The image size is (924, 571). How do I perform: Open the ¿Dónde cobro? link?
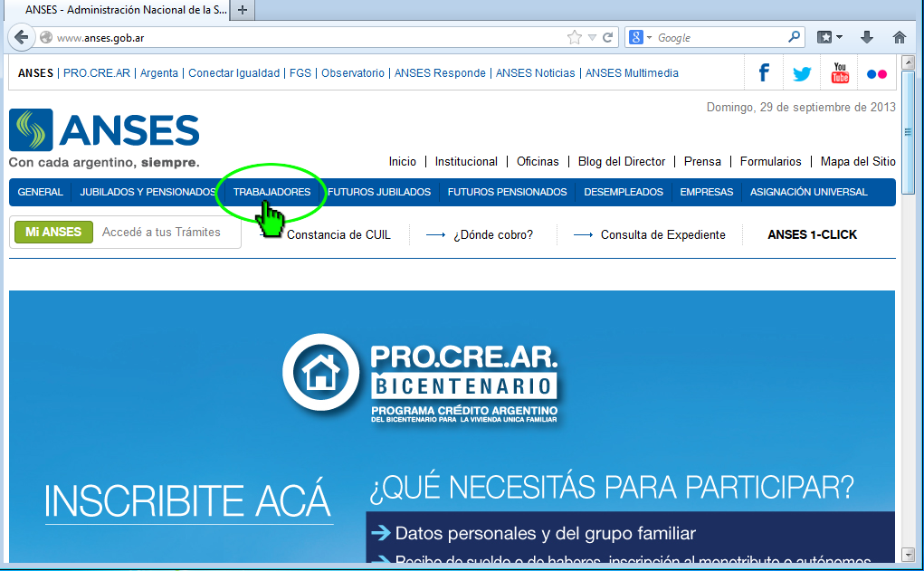pos(493,234)
